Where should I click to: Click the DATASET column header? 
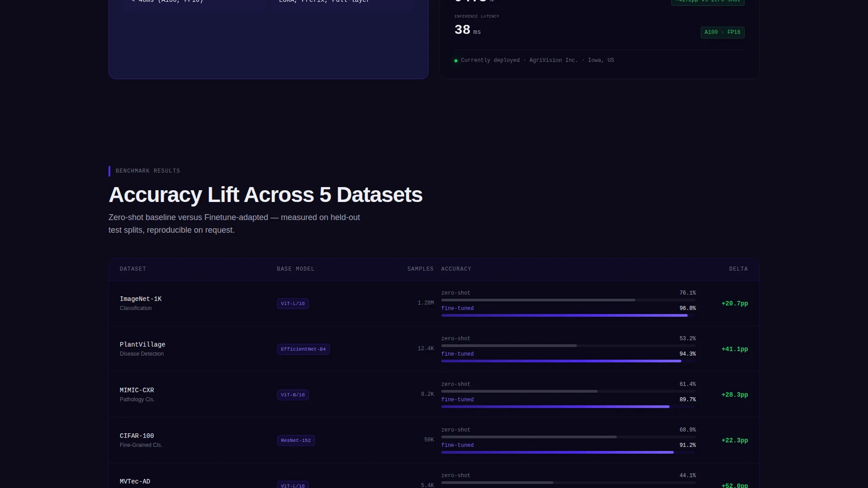133,269
